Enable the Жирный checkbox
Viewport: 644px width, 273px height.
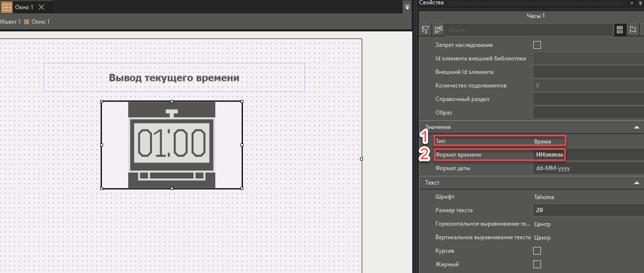(537, 264)
